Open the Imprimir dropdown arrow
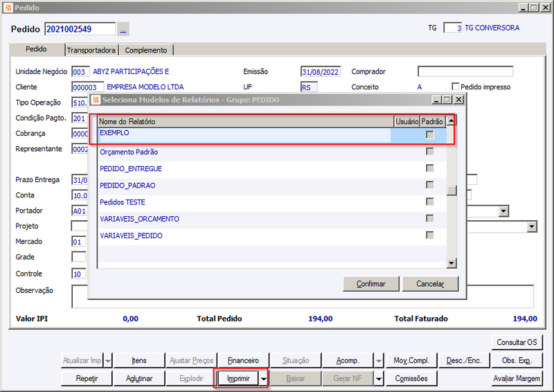Screen dimensions: 554x392 (264, 379)
